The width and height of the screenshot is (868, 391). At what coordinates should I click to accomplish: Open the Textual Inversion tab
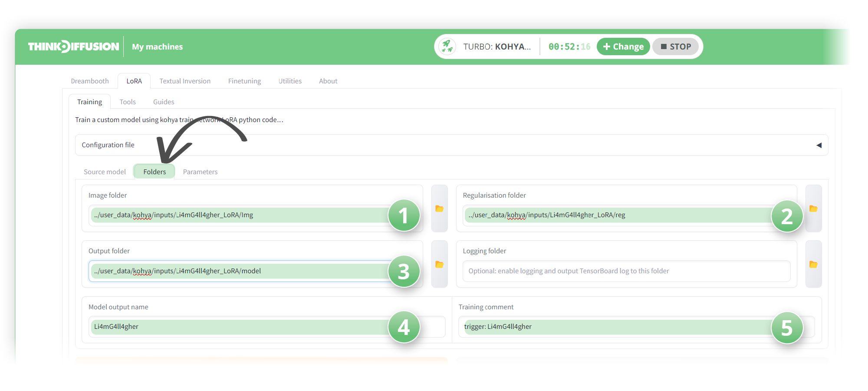(185, 81)
